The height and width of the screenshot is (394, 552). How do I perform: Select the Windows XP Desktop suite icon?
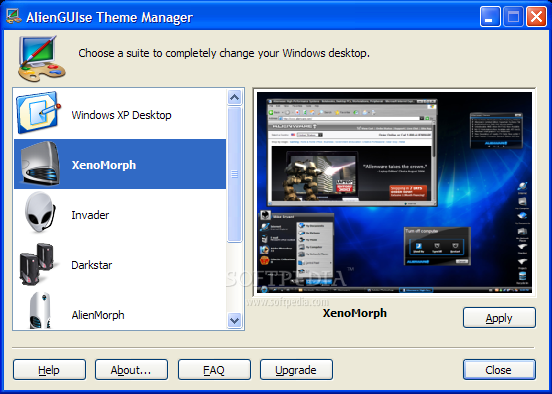(38, 113)
